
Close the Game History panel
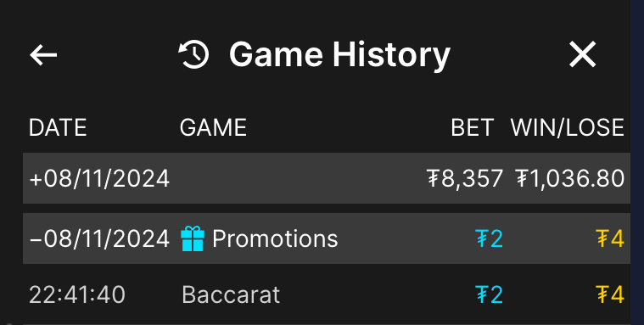(x=582, y=54)
